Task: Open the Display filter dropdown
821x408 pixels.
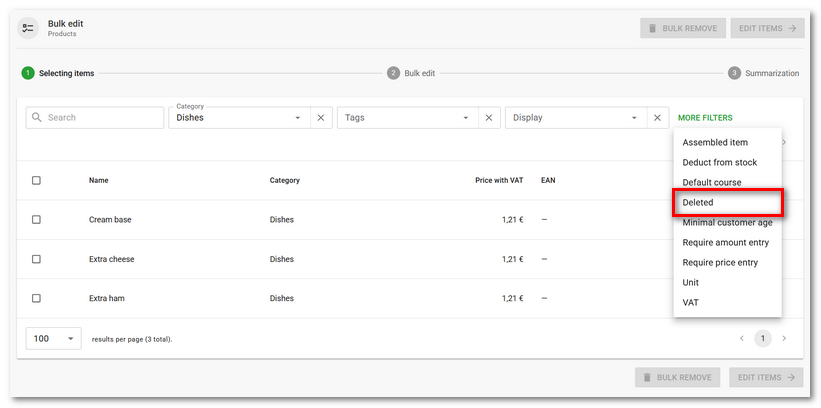Action: pyautogui.click(x=576, y=118)
